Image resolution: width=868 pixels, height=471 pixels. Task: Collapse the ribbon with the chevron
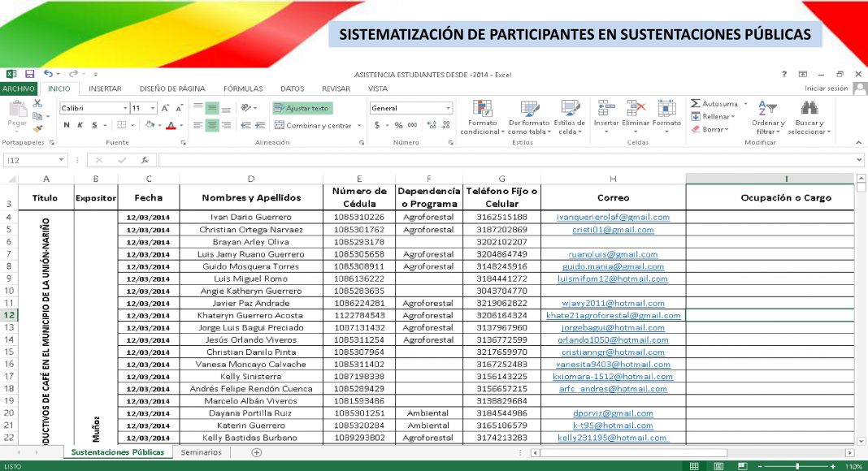[858, 143]
